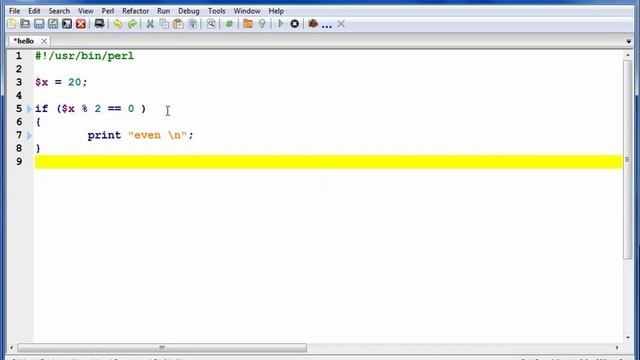The height and width of the screenshot is (360, 640).
Task: Open the Search menu
Action: [x=59, y=11]
